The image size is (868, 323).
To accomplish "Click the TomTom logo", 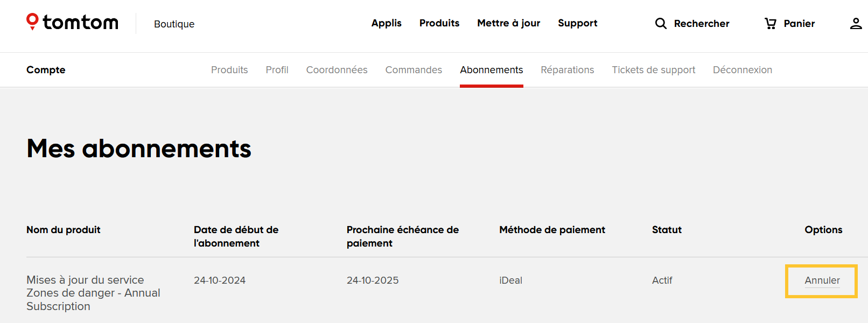I will tap(72, 23).
